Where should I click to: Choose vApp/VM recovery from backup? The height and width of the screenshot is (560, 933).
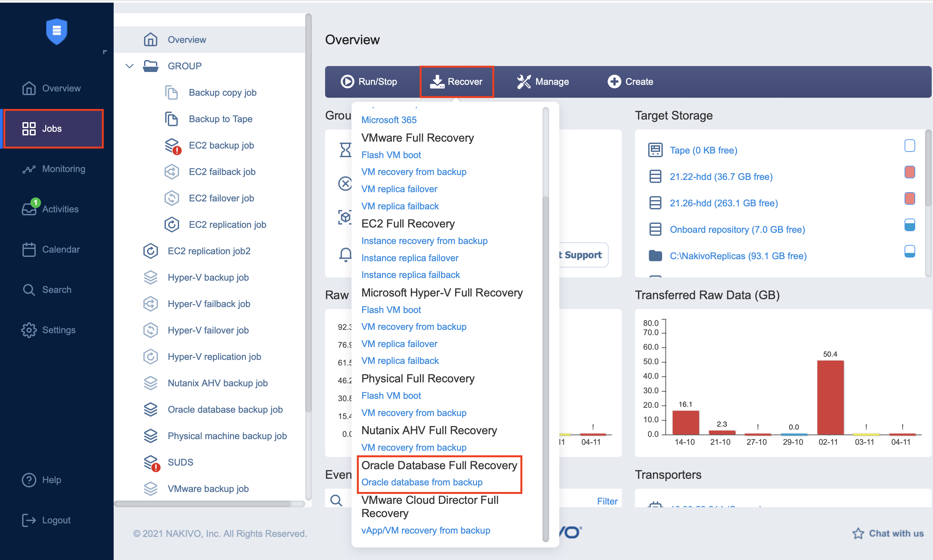click(426, 530)
